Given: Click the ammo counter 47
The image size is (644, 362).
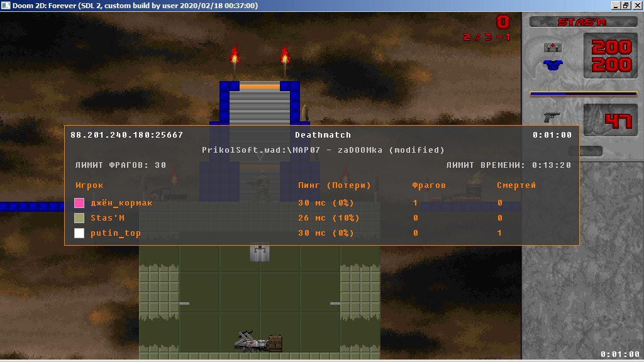Looking at the screenshot, I should pyautogui.click(x=618, y=121).
